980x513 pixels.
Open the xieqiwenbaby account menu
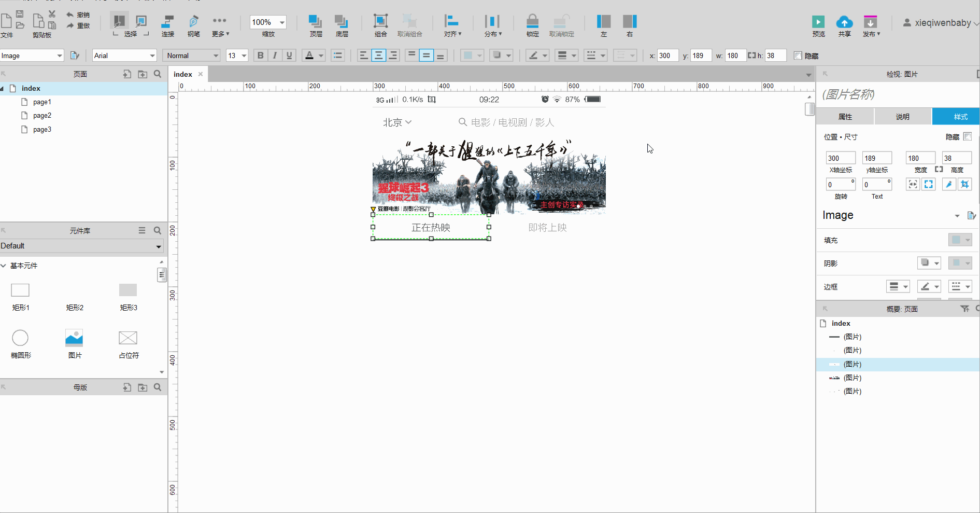pos(941,23)
